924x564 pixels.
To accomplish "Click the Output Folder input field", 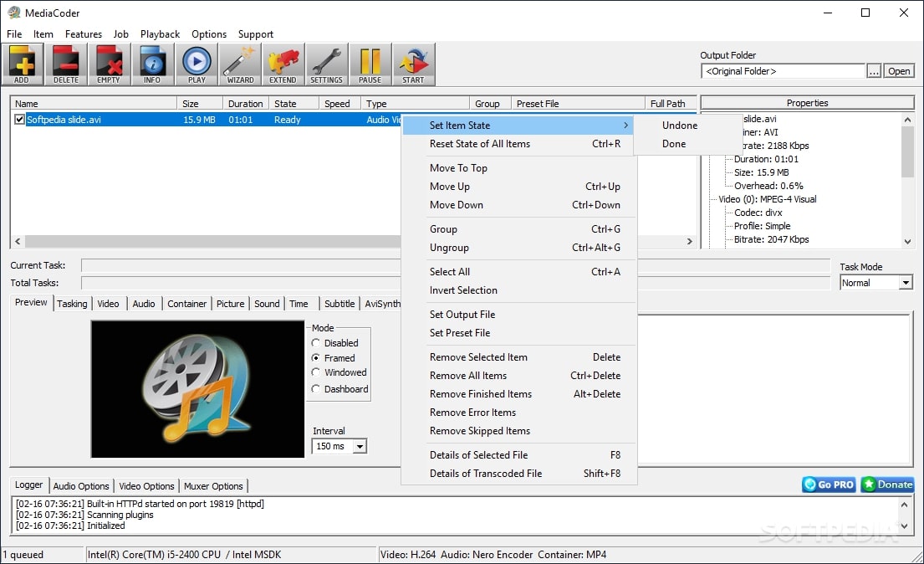I will point(784,71).
